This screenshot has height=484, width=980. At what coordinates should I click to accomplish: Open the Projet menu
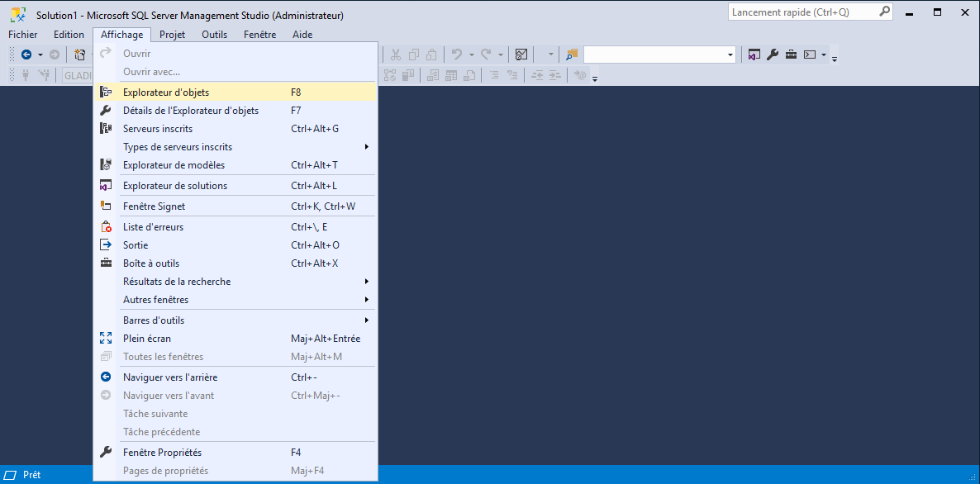click(x=172, y=35)
